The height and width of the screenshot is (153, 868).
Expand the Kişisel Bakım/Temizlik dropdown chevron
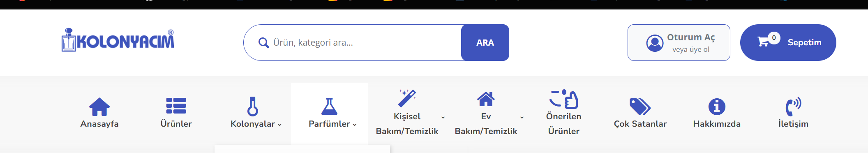(x=443, y=117)
